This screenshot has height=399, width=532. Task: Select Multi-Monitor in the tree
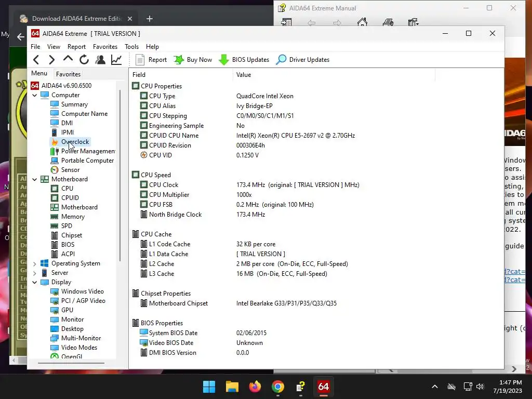tap(76, 338)
